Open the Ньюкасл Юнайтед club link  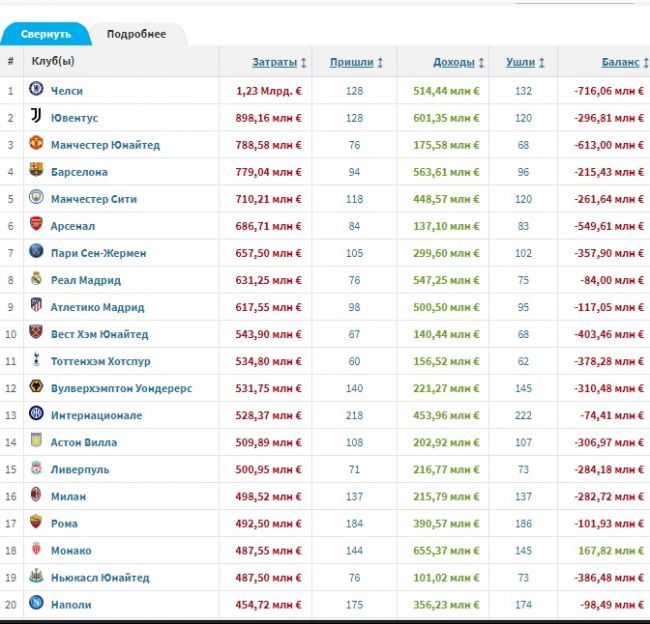point(100,578)
